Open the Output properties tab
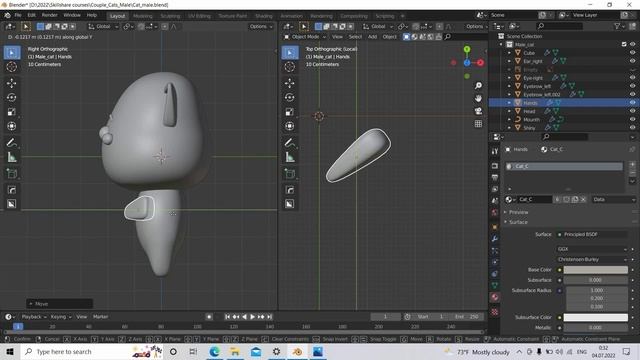640x360 pixels. click(x=495, y=178)
